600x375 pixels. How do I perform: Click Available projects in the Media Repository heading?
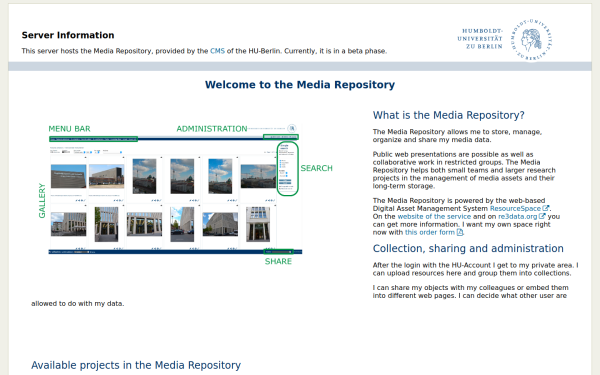coord(136,365)
